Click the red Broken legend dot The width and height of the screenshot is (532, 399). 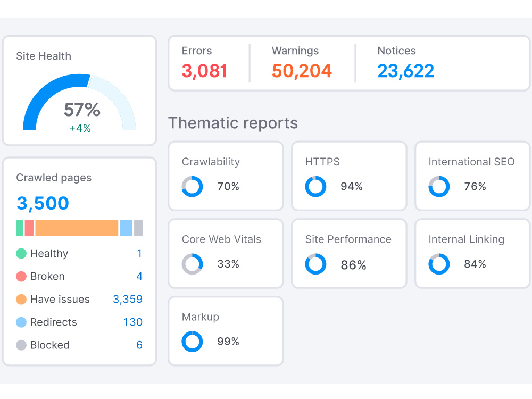pos(21,276)
